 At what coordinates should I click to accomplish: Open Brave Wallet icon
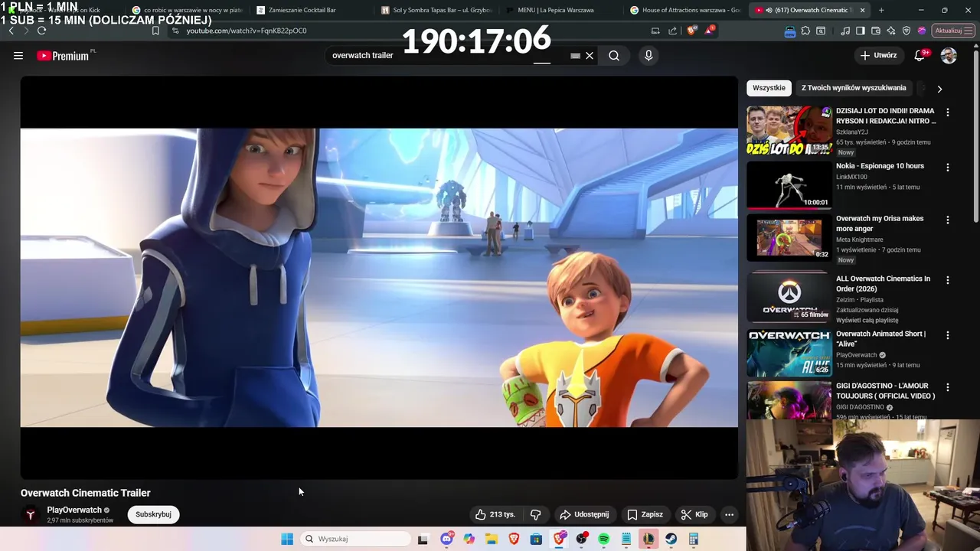click(x=876, y=31)
